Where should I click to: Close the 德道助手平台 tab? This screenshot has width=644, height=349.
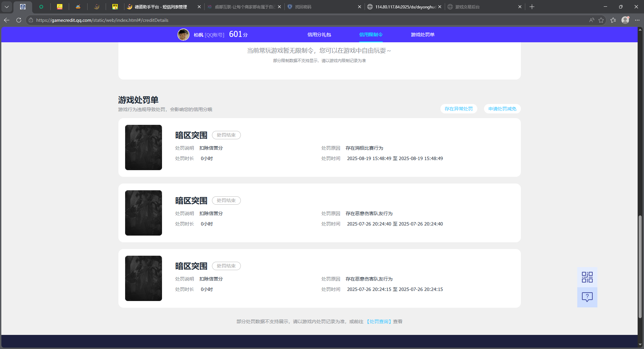[x=199, y=7]
